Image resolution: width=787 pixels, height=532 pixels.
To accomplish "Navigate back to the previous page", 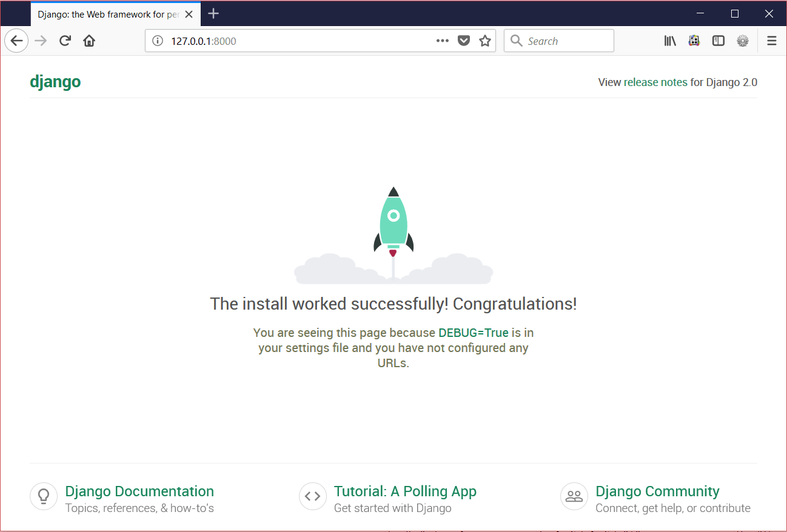I will (16, 41).
